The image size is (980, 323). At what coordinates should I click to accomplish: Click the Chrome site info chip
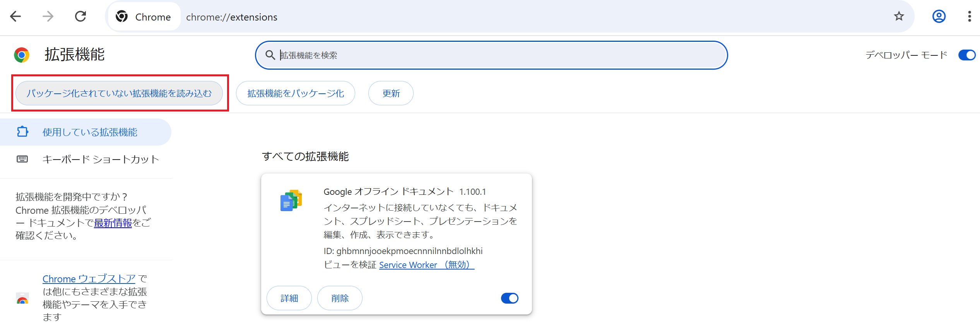(144, 17)
